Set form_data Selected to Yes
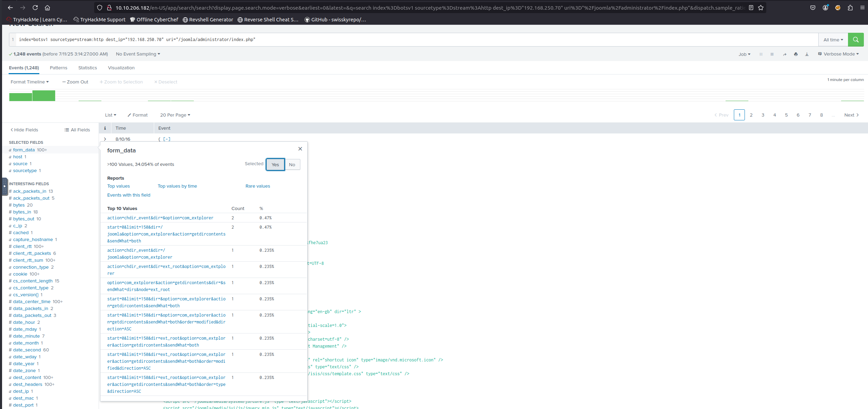The height and width of the screenshot is (409, 868). [x=275, y=164]
